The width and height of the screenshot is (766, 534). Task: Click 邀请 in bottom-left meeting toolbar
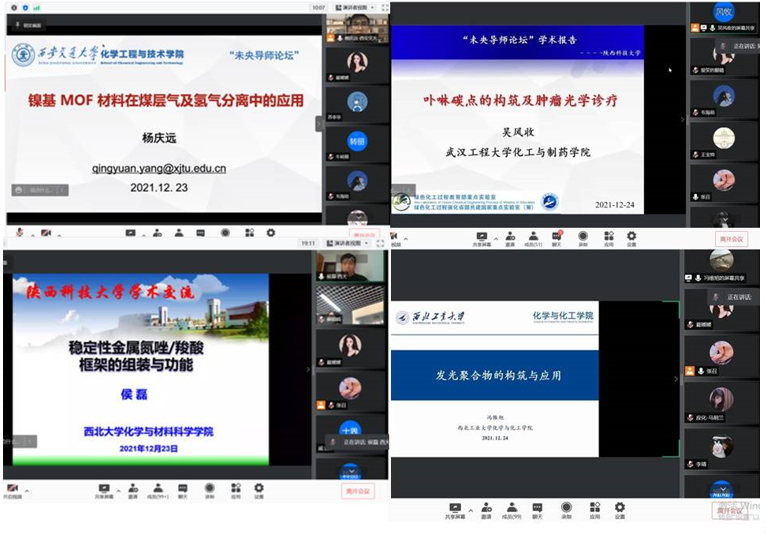pyautogui.click(x=133, y=491)
